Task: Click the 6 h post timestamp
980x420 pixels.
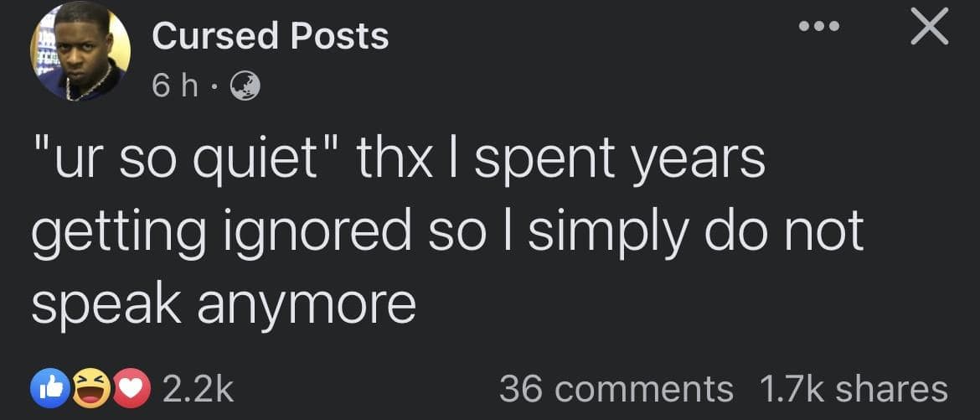Action: click(174, 84)
